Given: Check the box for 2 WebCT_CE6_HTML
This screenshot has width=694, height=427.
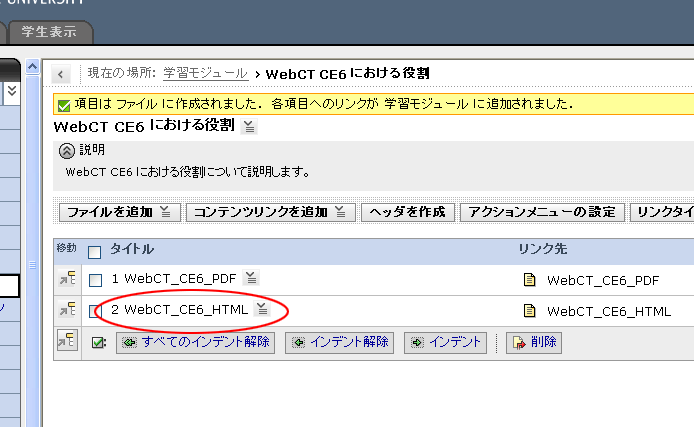Looking at the screenshot, I should pyautogui.click(x=94, y=311).
